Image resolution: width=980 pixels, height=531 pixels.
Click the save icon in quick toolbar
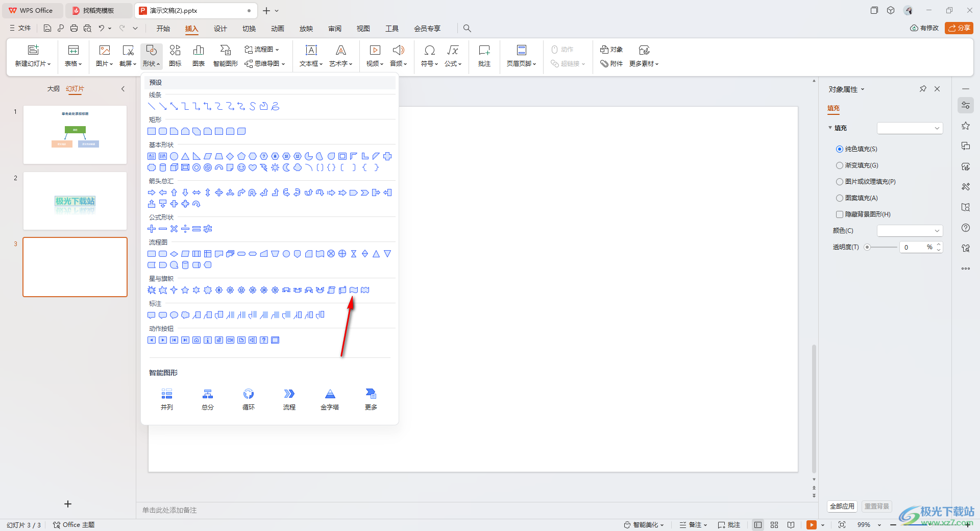[x=47, y=28]
